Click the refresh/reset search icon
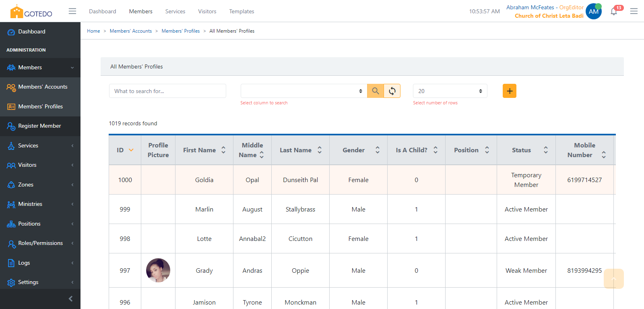Viewport: 644px width, 309px height. pos(392,91)
